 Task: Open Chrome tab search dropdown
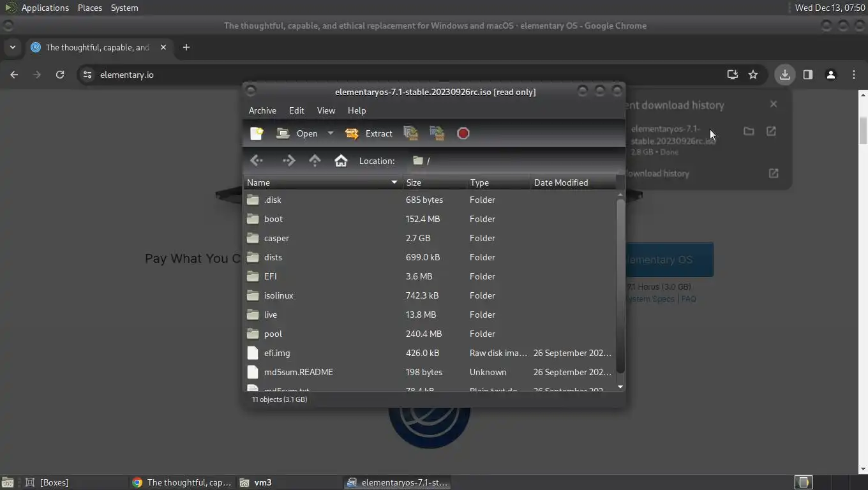(x=12, y=47)
